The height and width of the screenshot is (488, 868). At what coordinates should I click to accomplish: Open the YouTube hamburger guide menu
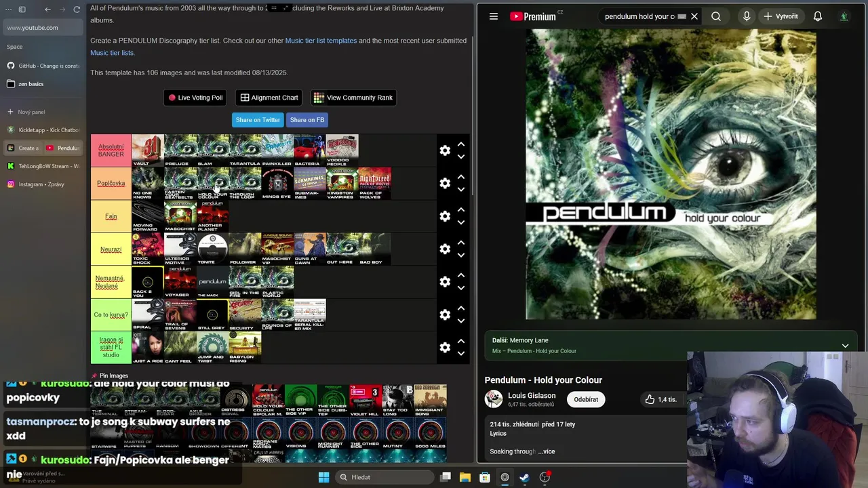coord(494,16)
